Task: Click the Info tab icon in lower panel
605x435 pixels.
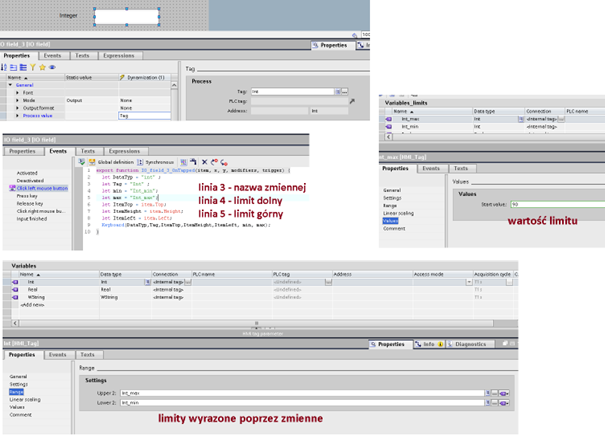Action: click(x=419, y=344)
